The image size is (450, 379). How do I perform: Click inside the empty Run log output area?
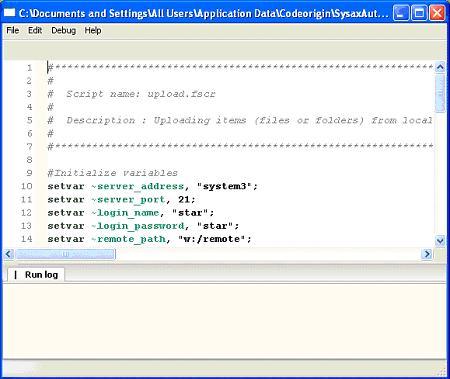[x=224, y=321]
